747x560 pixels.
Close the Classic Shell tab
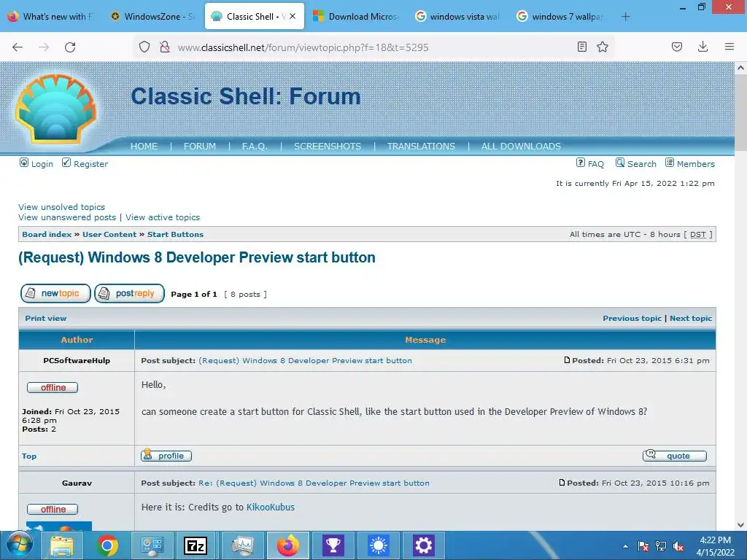point(293,16)
